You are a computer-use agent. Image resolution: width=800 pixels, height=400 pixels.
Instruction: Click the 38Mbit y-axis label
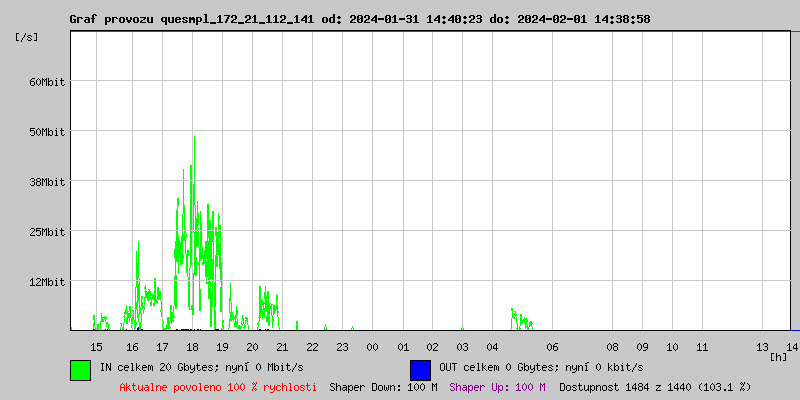(46, 182)
